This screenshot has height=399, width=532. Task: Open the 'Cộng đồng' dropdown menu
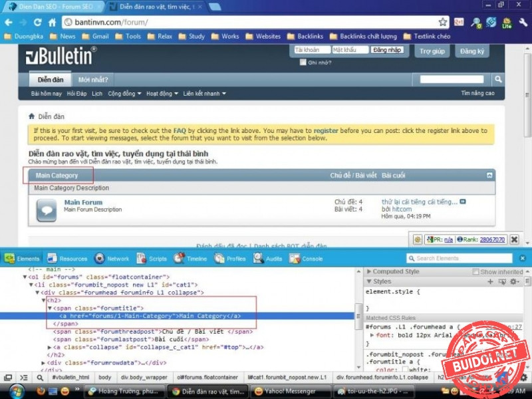pyautogui.click(x=124, y=94)
